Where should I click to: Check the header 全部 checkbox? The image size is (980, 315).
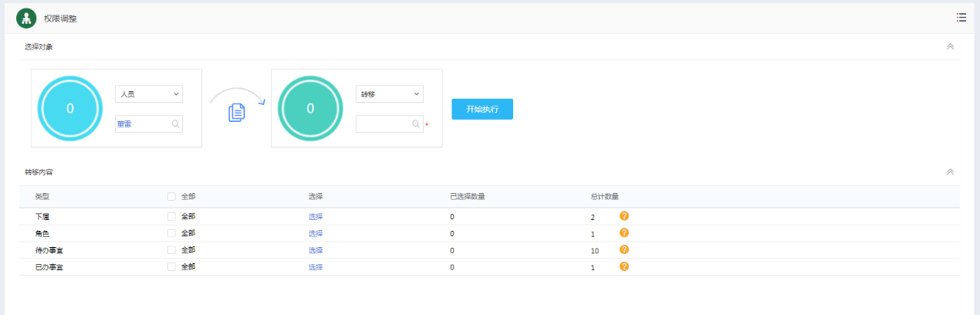(171, 197)
